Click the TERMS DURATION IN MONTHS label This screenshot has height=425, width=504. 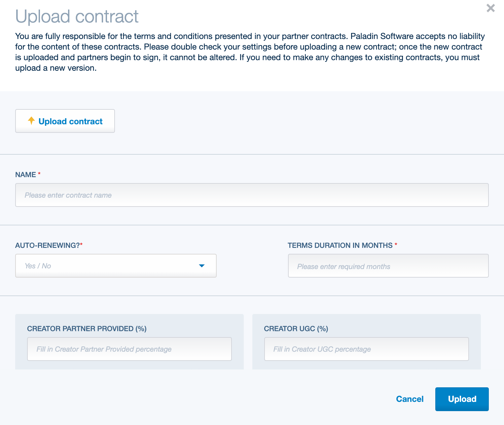tap(340, 245)
